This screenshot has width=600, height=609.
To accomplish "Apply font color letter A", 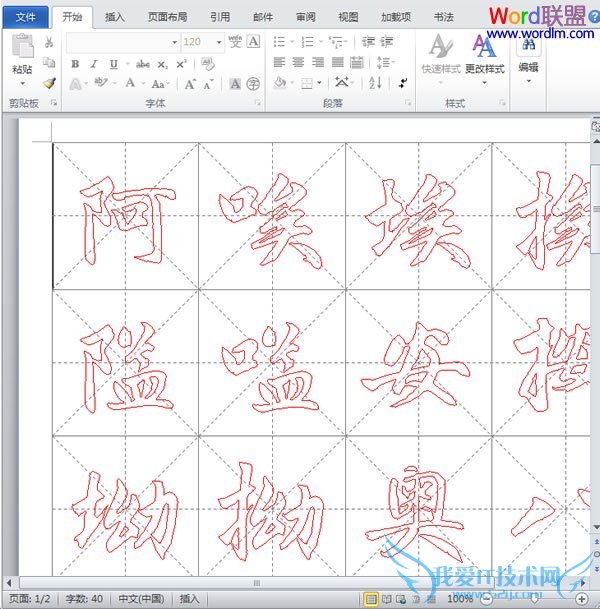I will click(130, 83).
